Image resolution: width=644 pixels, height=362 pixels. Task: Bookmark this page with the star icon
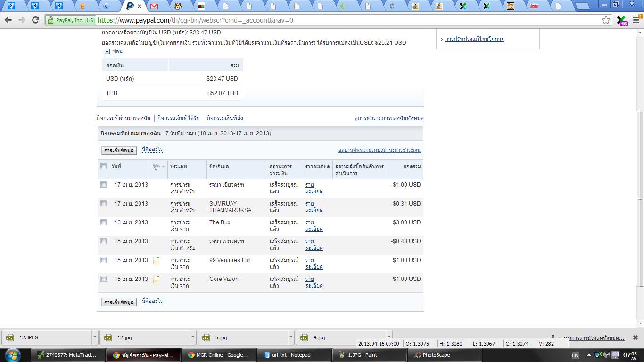[606, 20]
